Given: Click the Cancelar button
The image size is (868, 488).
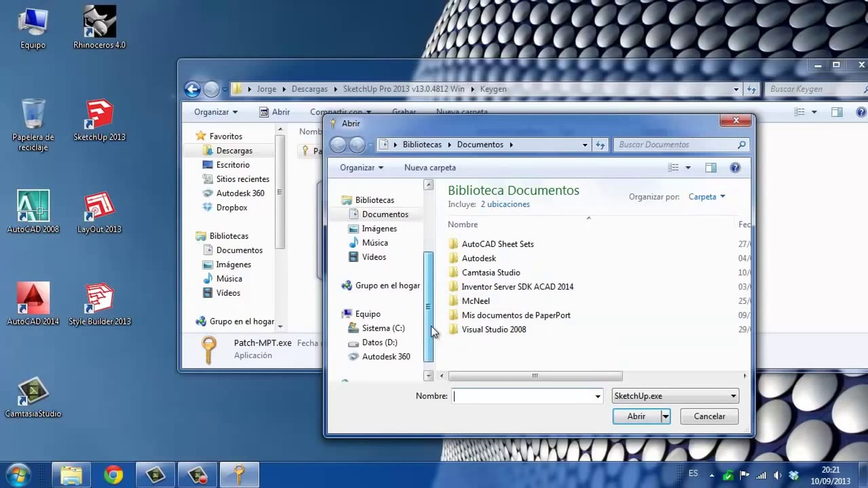Looking at the screenshot, I should (709, 416).
